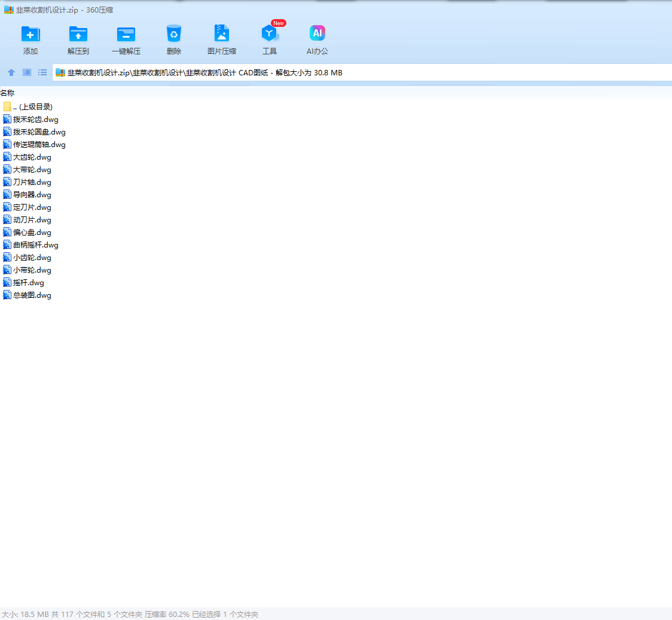Click the dwg icon beside 摇杆.dwg
The width and height of the screenshot is (672, 620).
pos(7,283)
